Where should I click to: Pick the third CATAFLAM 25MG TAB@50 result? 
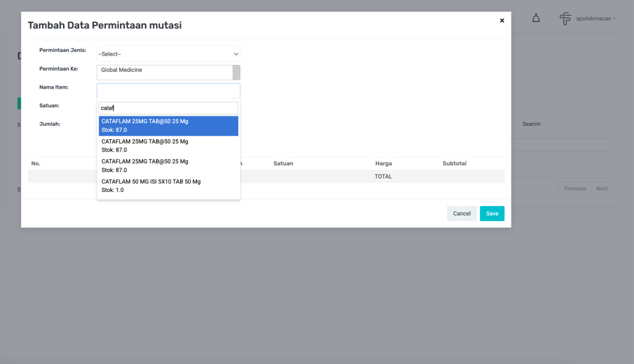point(168,165)
